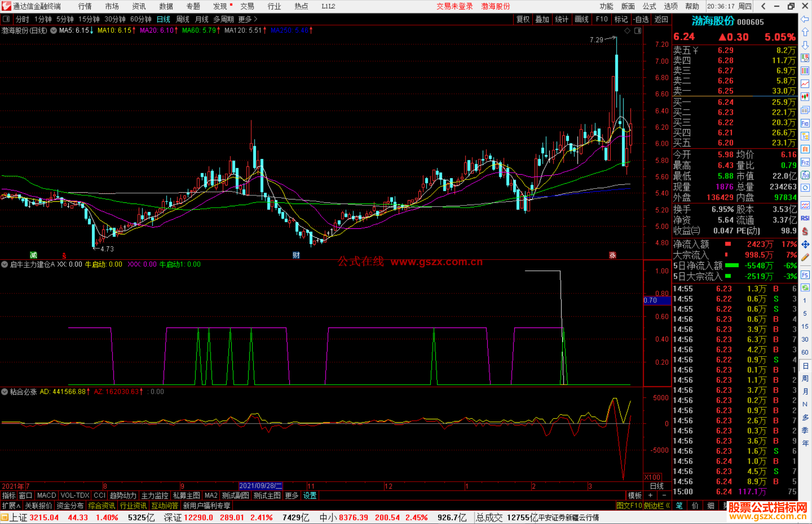Select yearly 年 period in right sidebar

[x=805, y=443]
